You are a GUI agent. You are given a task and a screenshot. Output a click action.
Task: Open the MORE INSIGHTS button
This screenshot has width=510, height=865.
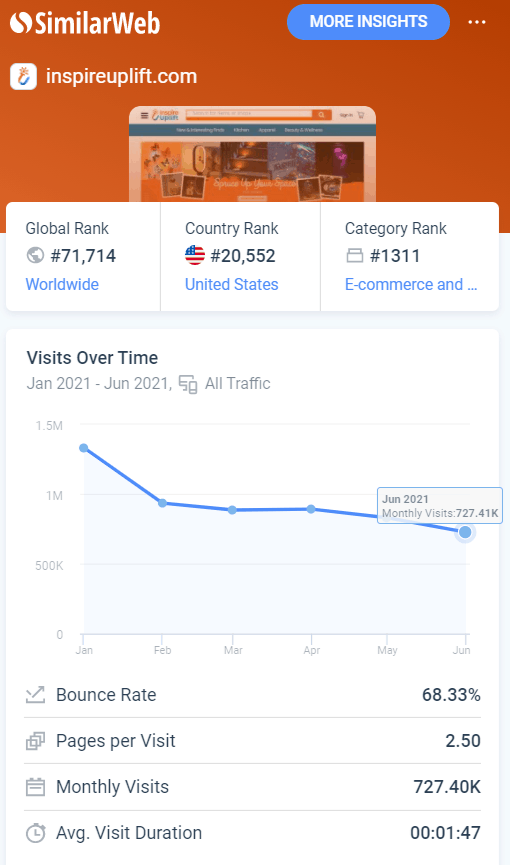[368, 22]
